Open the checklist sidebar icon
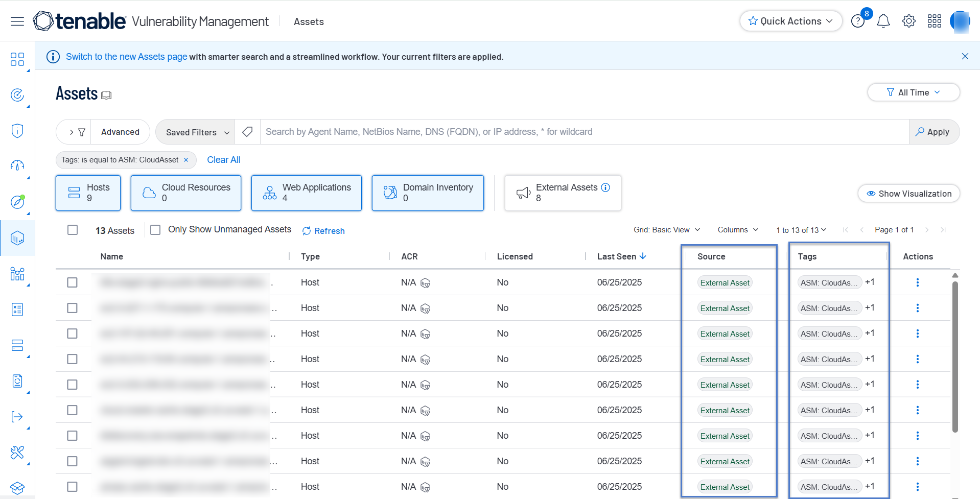 coord(17,310)
